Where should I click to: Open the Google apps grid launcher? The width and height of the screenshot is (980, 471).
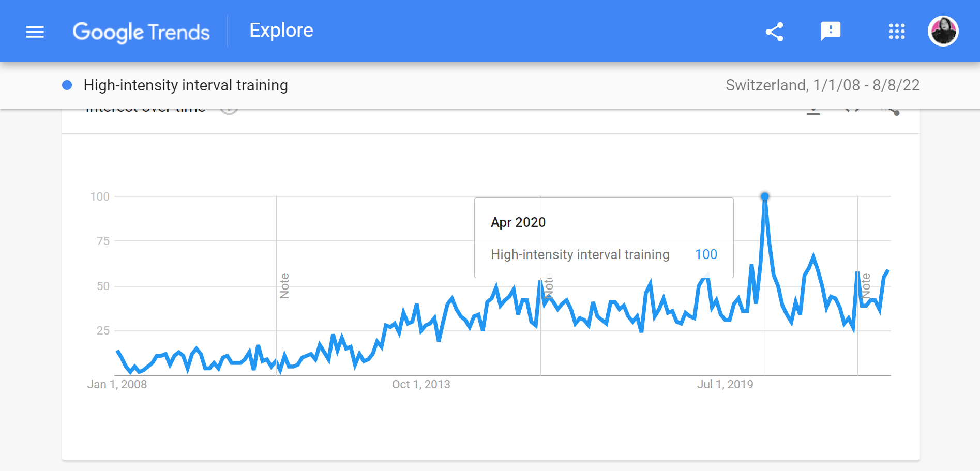click(896, 31)
